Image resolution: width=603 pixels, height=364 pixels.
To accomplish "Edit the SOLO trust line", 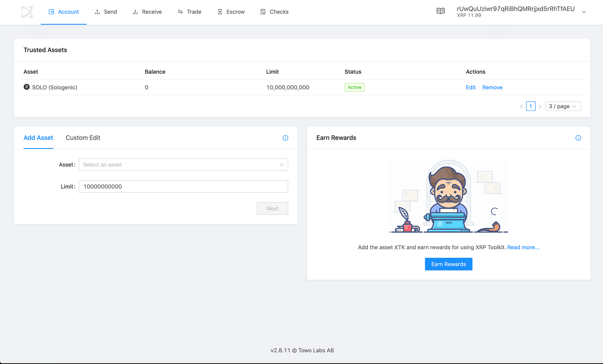I will pyautogui.click(x=470, y=87).
